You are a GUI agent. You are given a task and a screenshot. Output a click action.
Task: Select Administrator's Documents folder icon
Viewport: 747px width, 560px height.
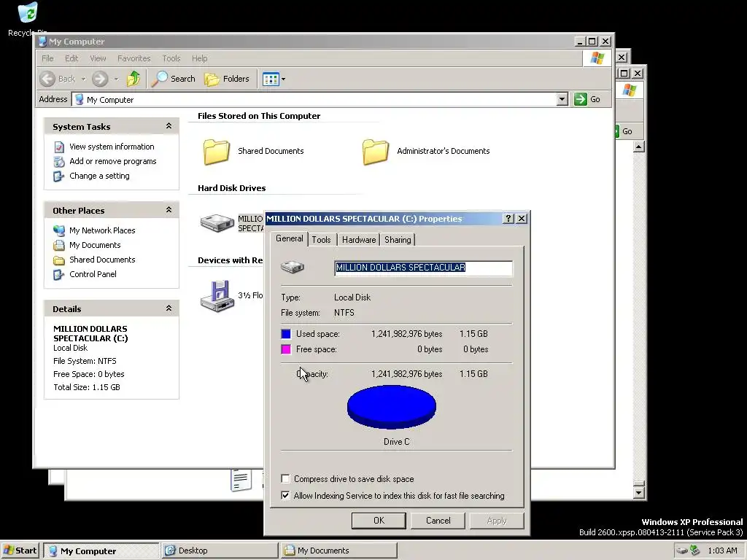[376, 152]
